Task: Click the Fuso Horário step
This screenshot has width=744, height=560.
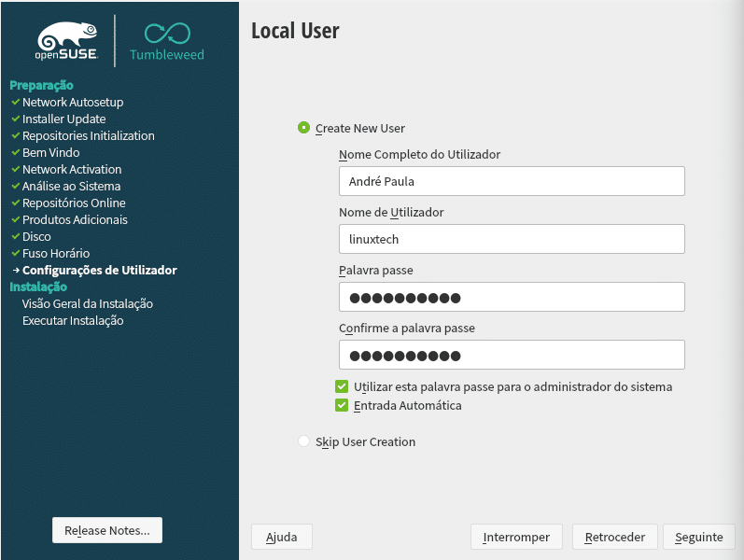Action: tap(56, 253)
